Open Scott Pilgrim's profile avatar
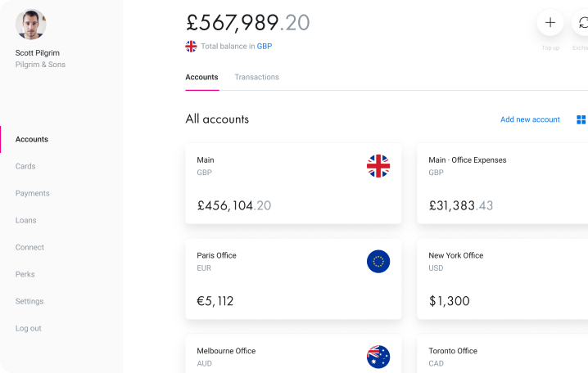 [31, 25]
